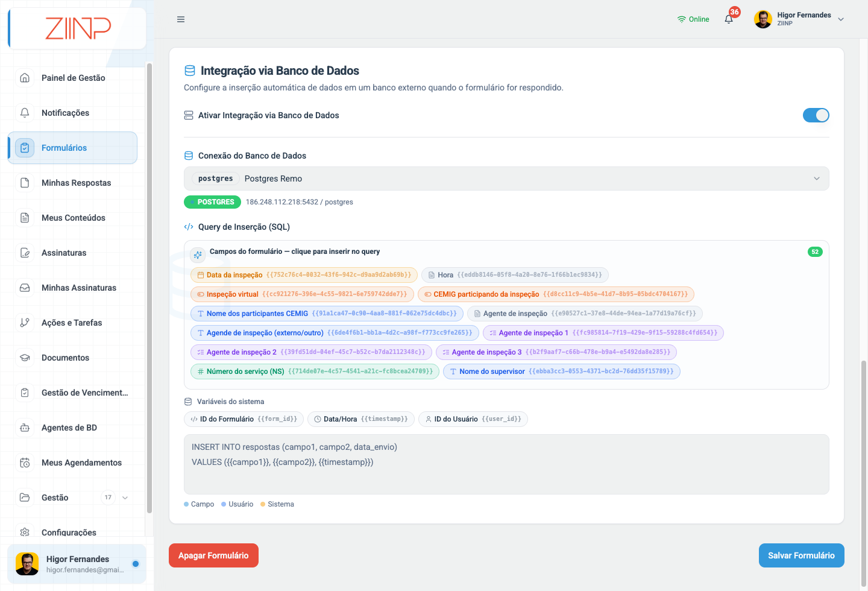
Task: Insert Nome dos participantes CEMIG chip
Action: [327, 314]
